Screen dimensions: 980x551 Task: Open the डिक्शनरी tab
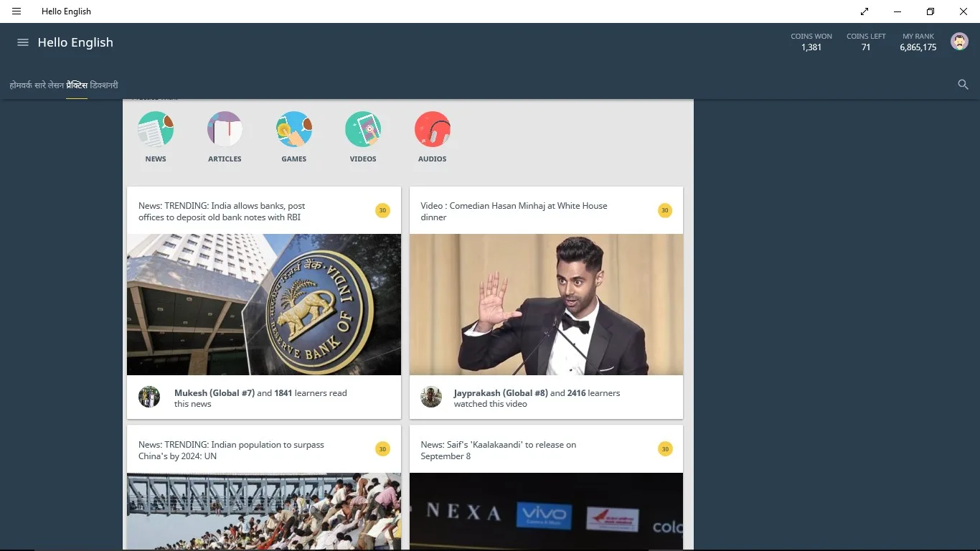point(104,85)
